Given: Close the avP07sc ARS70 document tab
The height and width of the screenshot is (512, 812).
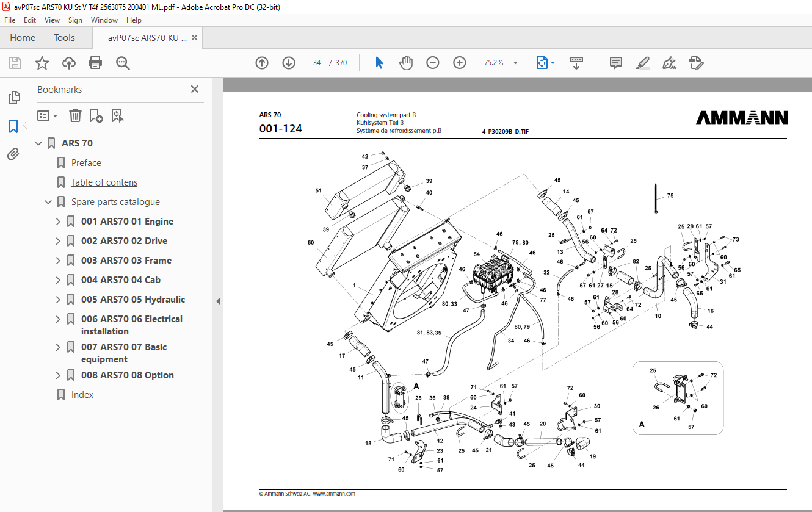Looking at the screenshot, I should point(195,38).
